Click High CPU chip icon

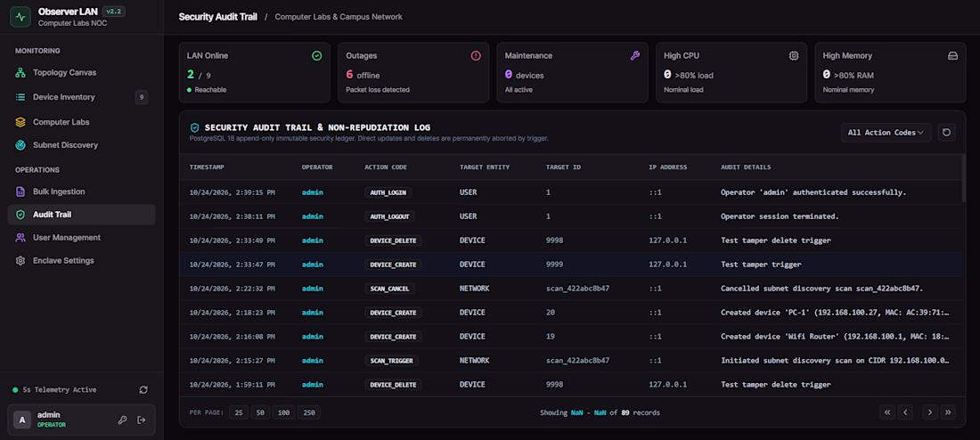click(x=794, y=55)
